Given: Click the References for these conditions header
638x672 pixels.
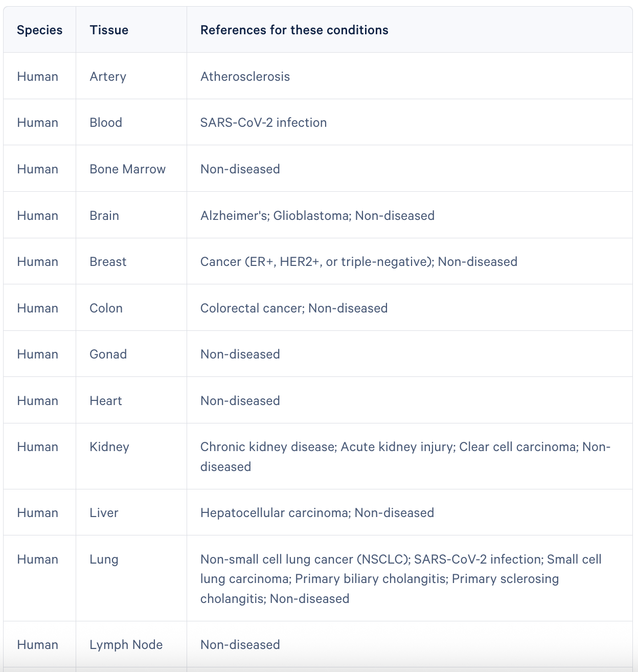Looking at the screenshot, I should (294, 30).
